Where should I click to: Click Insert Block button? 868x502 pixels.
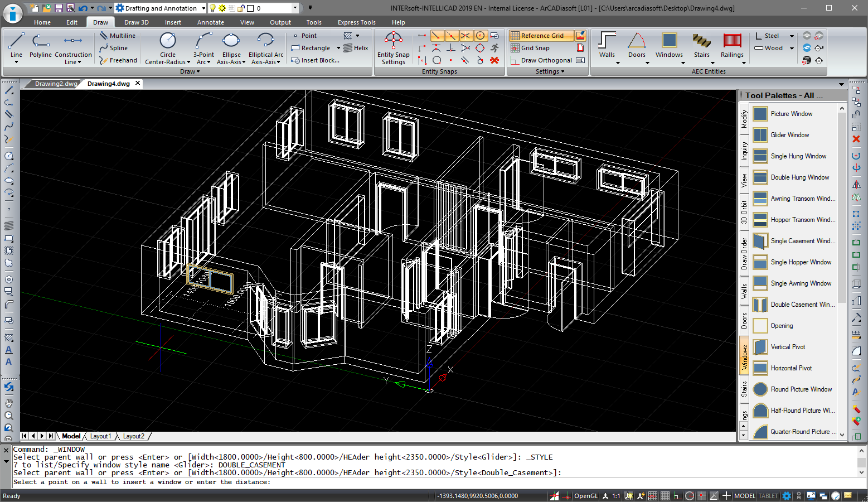tap(316, 60)
